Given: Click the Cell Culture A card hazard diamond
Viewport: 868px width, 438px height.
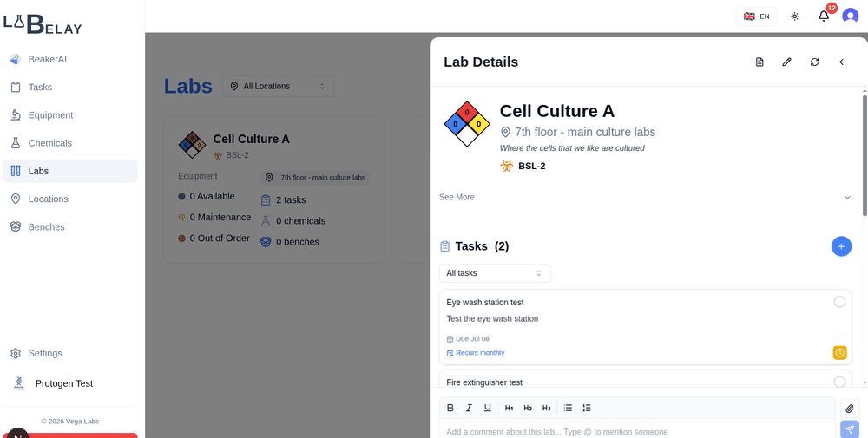Looking at the screenshot, I should click(x=192, y=145).
